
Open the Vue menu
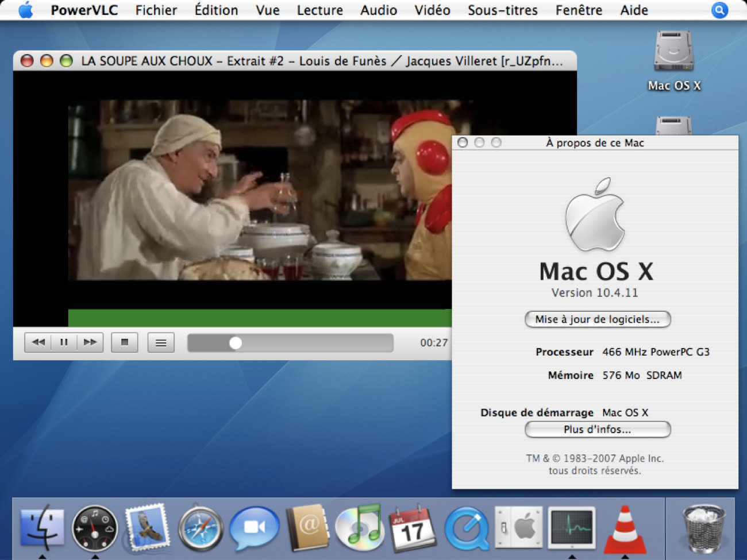pos(268,10)
